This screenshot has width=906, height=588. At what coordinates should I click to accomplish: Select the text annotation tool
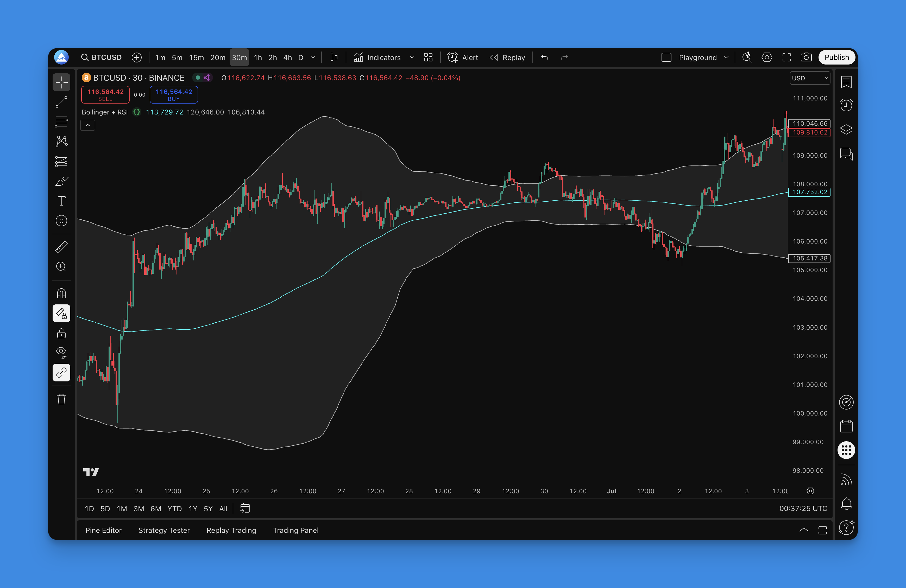point(61,201)
